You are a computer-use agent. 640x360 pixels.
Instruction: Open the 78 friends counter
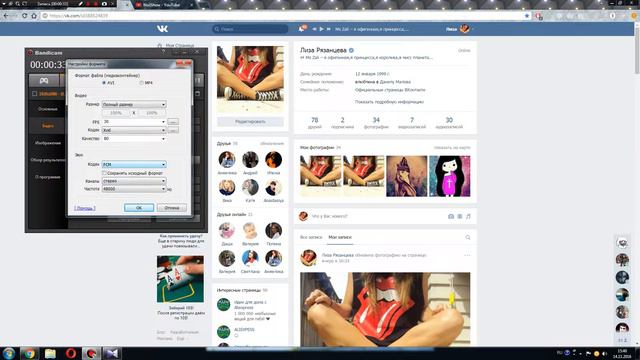pos(315,122)
